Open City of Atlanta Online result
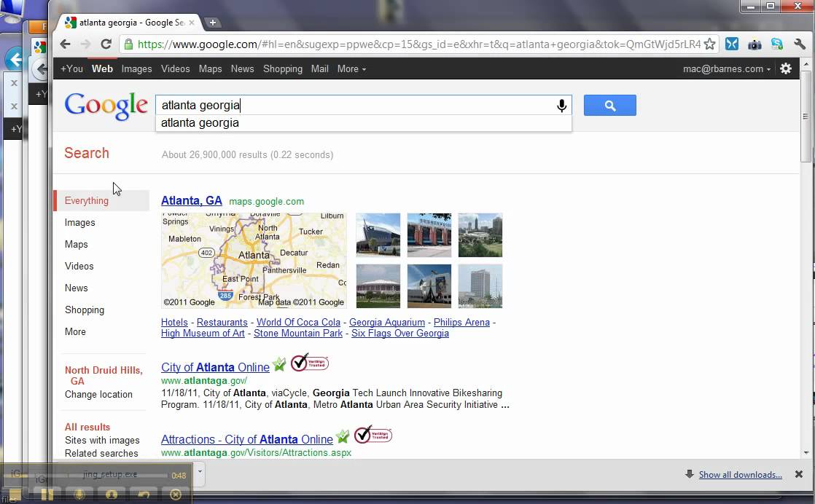Screen dimensions: 815x504 pos(215,368)
